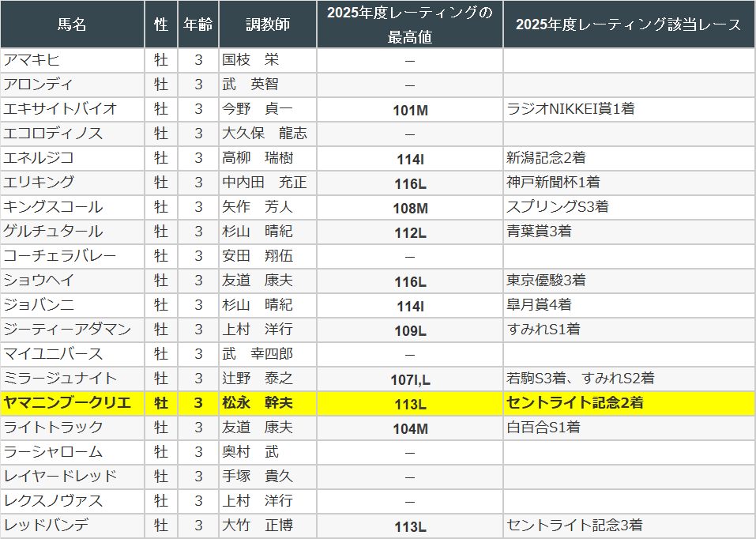Select horse name レッドバンデ
The image size is (756, 539).
(x=46, y=526)
